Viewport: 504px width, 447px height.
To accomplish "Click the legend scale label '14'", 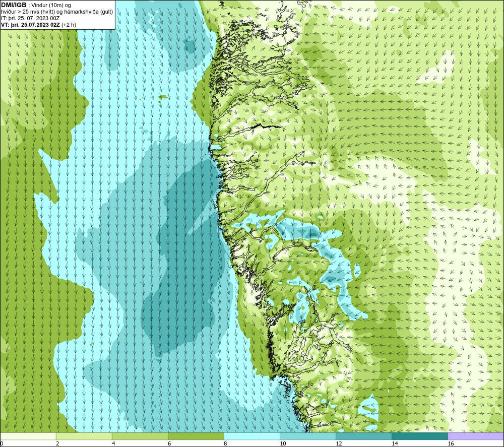I will click(395, 443).
